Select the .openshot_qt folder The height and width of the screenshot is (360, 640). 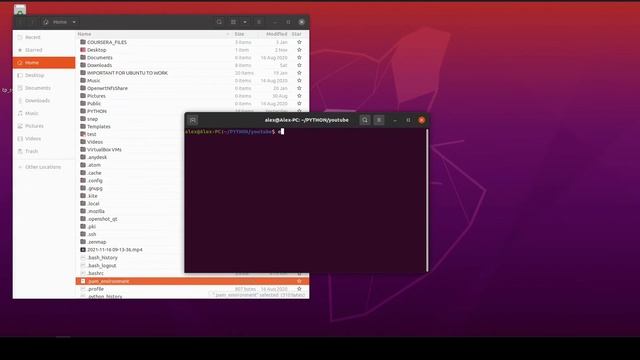coord(102,219)
